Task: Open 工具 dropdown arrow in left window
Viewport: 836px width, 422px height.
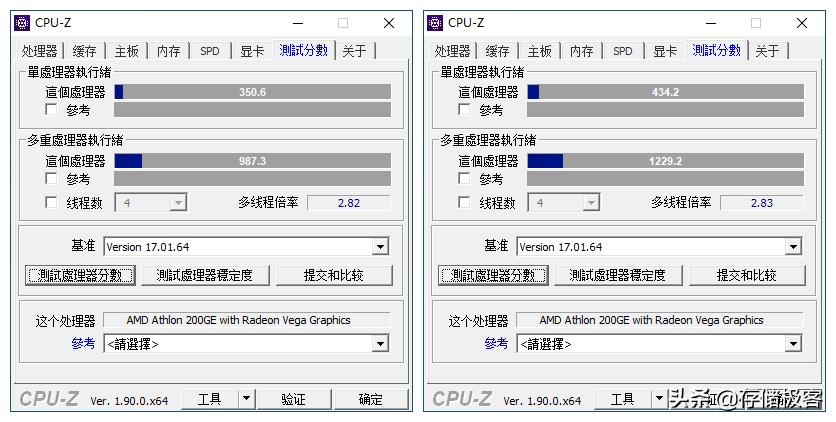Action: click(246, 399)
